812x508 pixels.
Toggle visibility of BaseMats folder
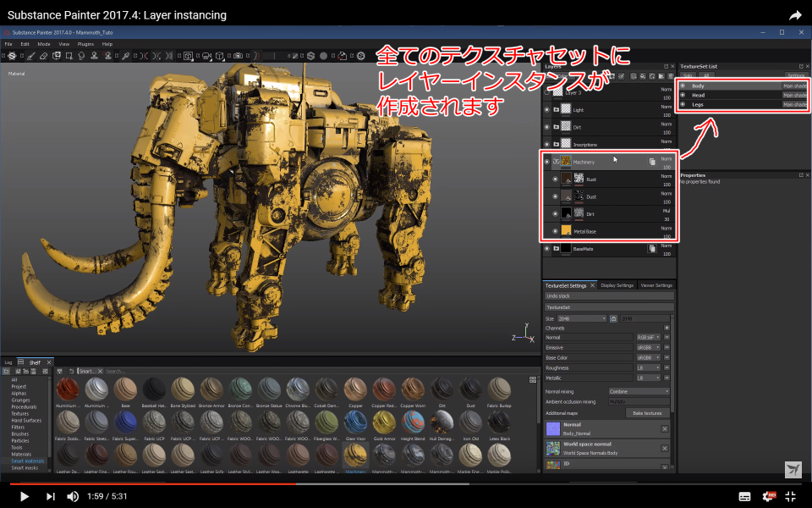click(x=547, y=249)
